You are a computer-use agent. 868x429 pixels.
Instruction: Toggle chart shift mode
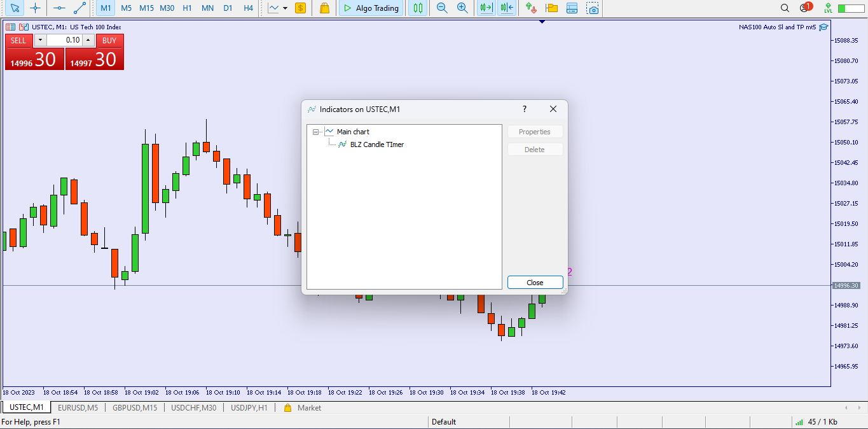point(506,8)
